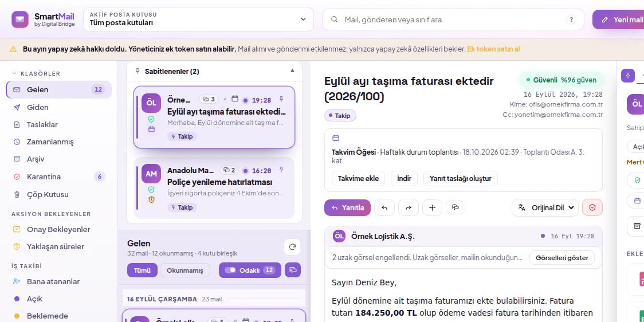Click the forward arrow button
Image resolution: width=644 pixels, height=322 pixels.
pos(409,208)
